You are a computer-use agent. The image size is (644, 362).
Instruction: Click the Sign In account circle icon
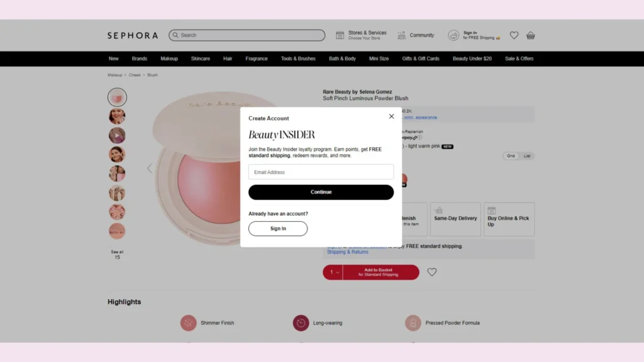click(453, 35)
